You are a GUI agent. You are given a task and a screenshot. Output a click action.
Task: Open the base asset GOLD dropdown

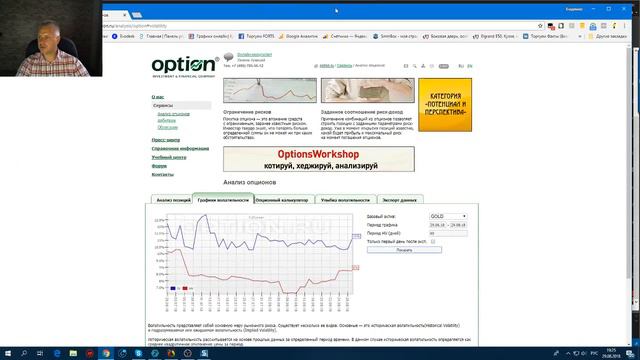click(448, 216)
